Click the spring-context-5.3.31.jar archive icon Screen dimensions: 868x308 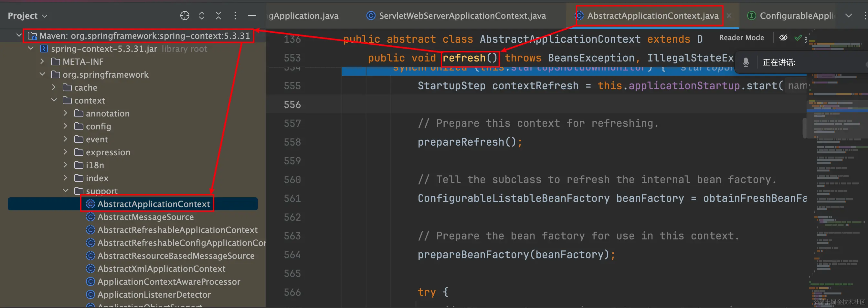tap(44, 49)
